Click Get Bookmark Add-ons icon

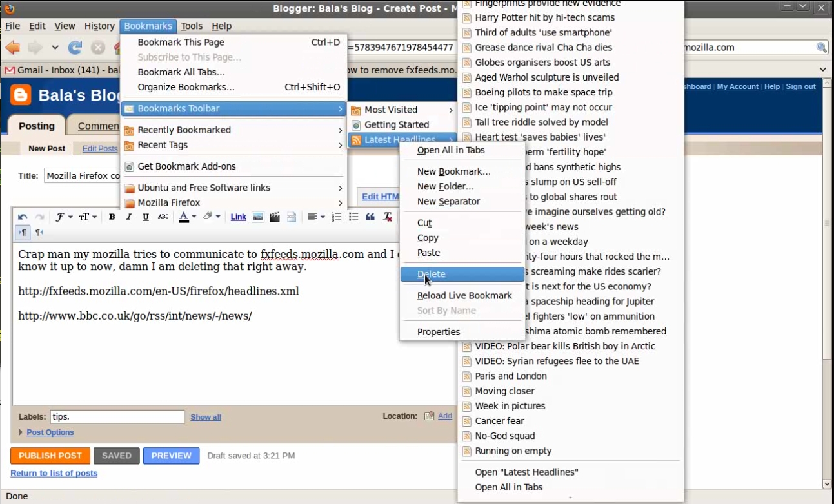(129, 166)
